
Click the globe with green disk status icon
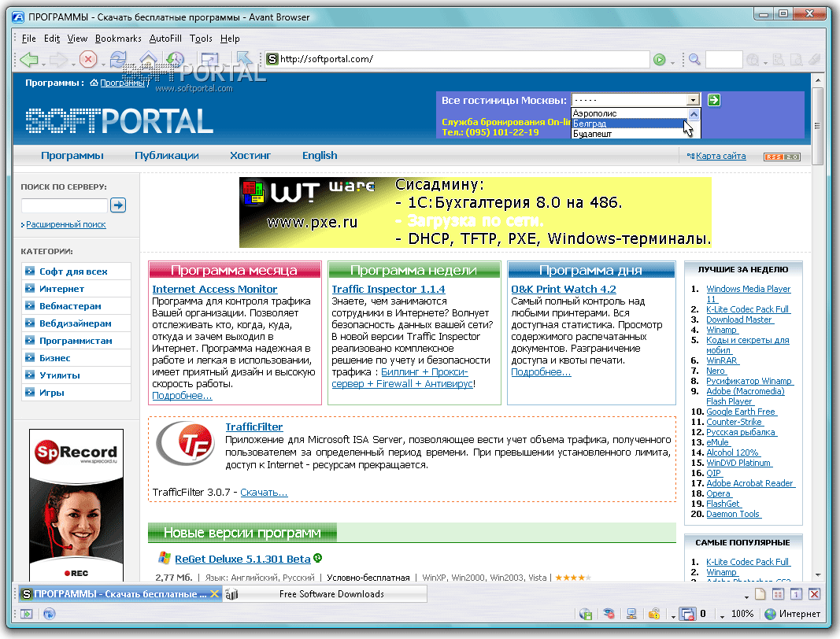click(586, 614)
